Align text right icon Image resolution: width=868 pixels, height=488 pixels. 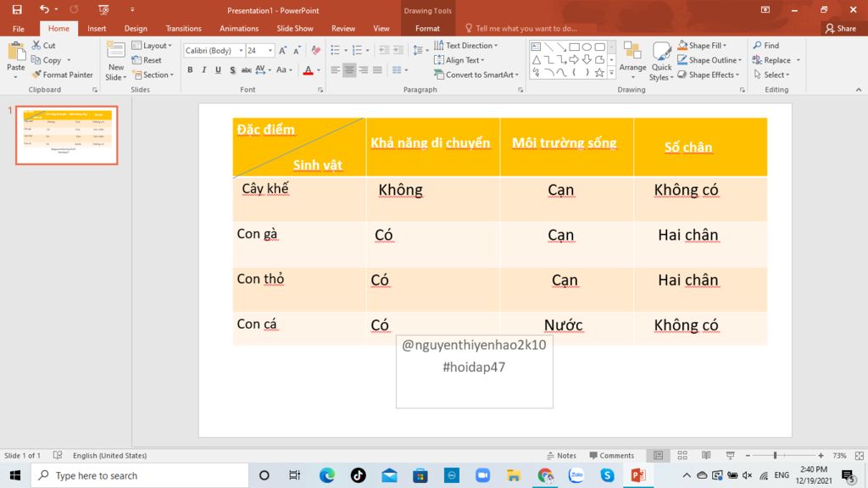click(363, 70)
